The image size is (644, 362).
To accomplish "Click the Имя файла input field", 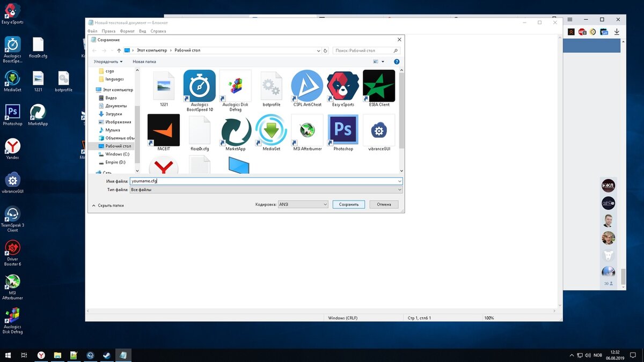I will [x=266, y=181].
